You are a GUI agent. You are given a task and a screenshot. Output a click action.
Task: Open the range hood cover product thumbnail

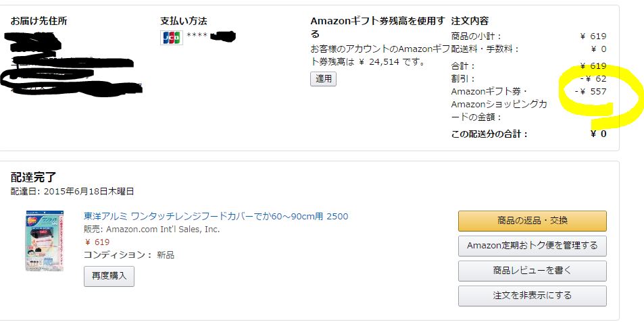[x=45, y=241]
